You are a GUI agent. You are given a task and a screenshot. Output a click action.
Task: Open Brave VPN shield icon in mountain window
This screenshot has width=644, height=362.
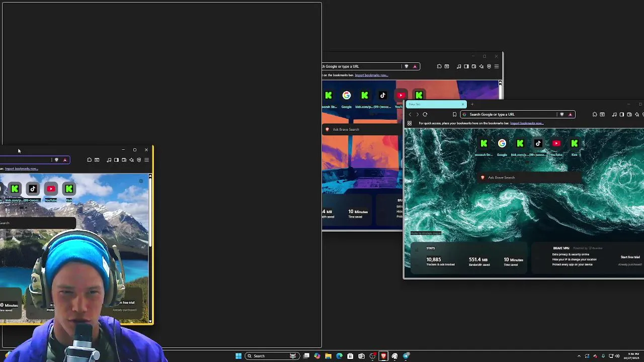tap(139, 160)
